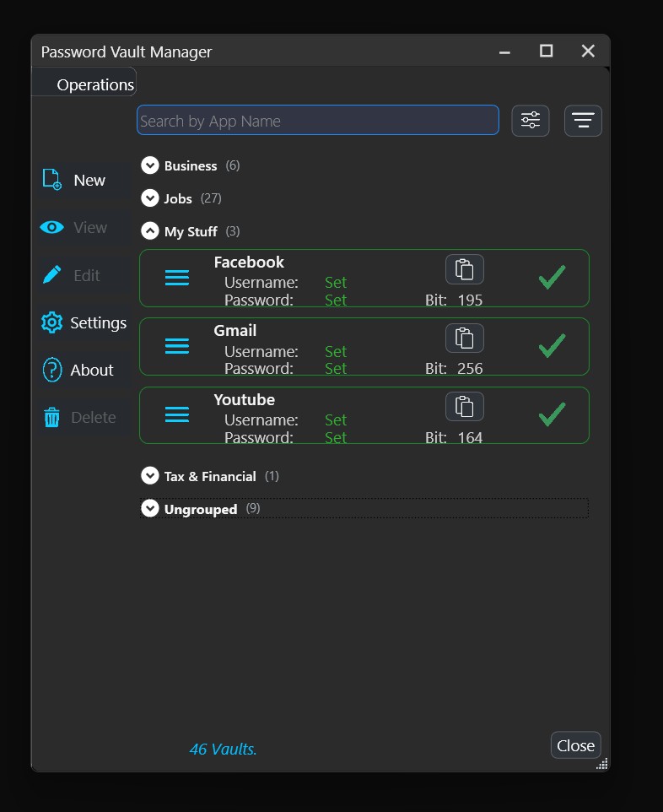Maximize the Password Vault Manager window
This screenshot has height=812, width=663.
[546, 51]
